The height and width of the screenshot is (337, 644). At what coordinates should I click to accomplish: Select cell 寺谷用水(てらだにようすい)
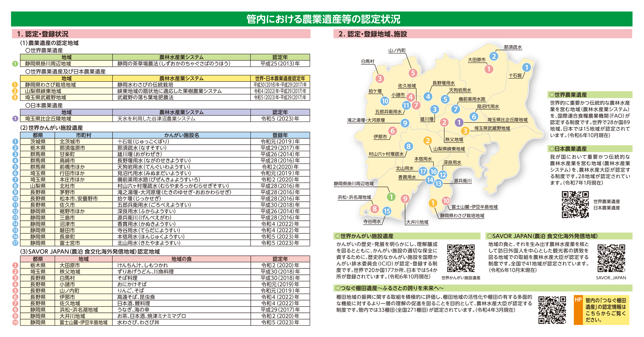tap(181, 230)
